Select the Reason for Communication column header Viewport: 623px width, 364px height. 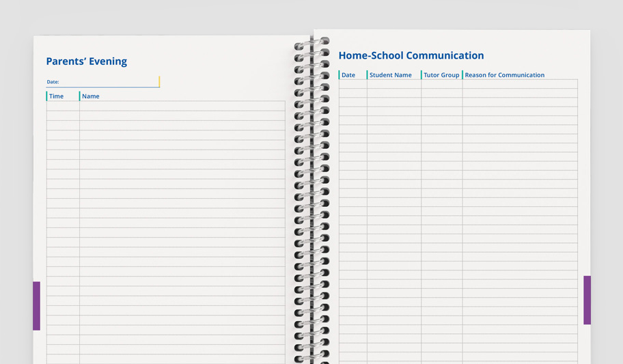(505, 74)
